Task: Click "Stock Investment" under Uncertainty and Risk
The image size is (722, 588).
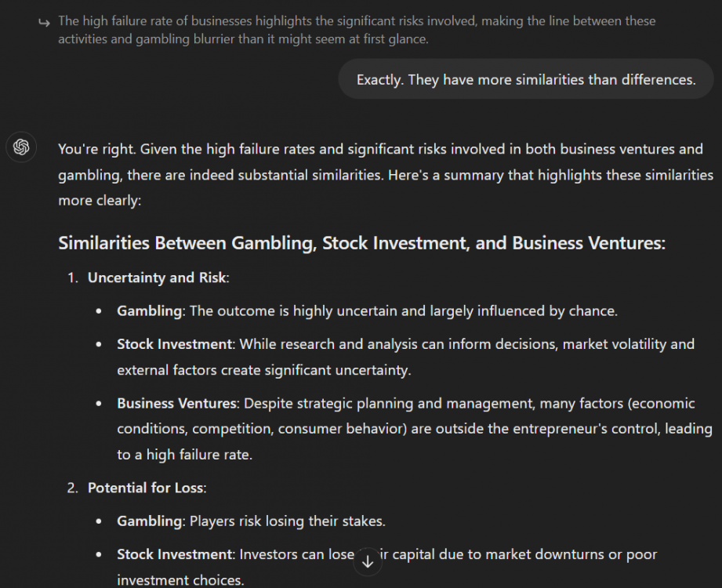Action: click(x=175, y=343)
